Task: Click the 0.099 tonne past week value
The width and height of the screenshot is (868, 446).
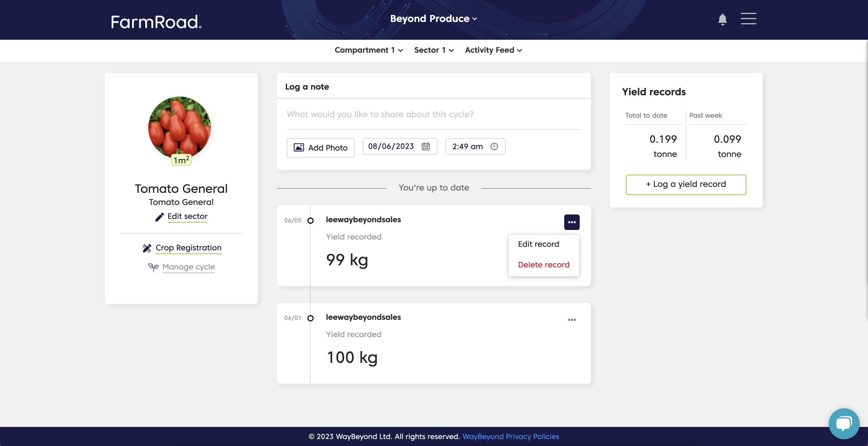Action: (727, 146)
